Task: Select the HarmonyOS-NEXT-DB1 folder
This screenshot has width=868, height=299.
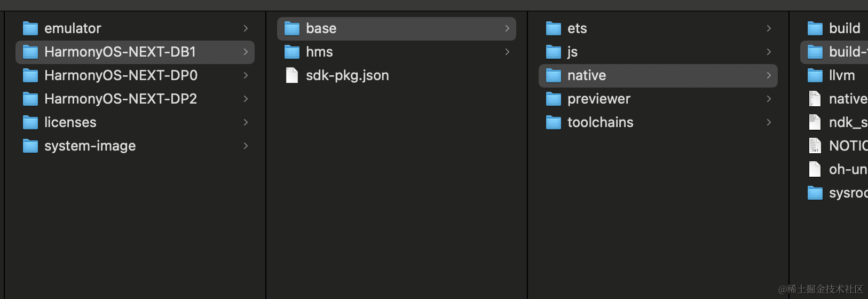Action: [120, 52]
